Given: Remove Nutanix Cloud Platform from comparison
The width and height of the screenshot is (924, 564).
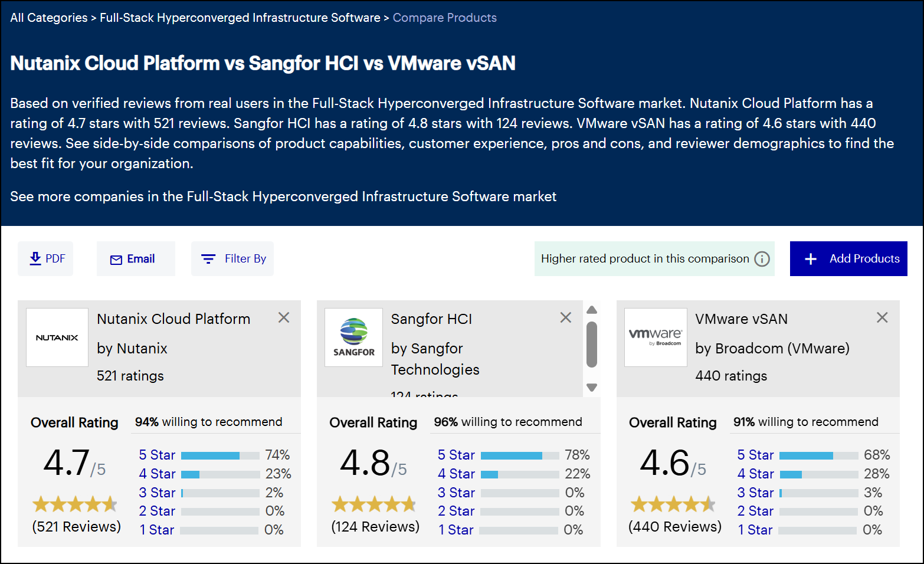Looking at the screenshot, I should click(x=284, y=317).
